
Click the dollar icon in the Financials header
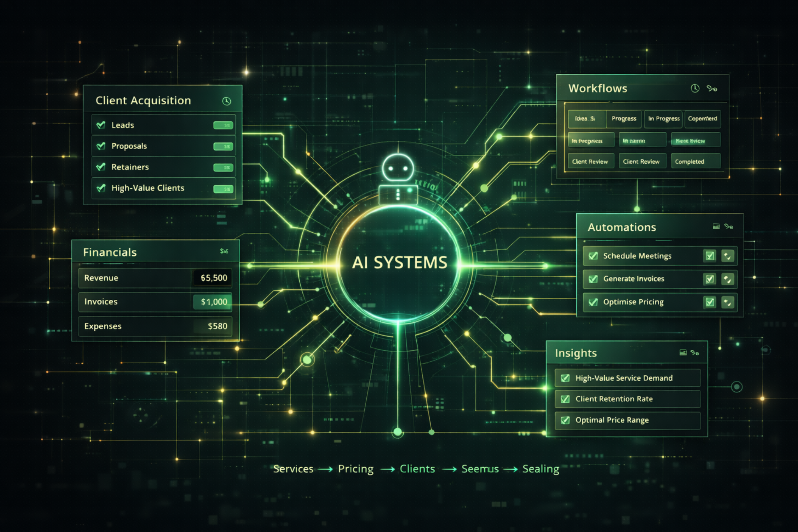[x=222, y=251]
